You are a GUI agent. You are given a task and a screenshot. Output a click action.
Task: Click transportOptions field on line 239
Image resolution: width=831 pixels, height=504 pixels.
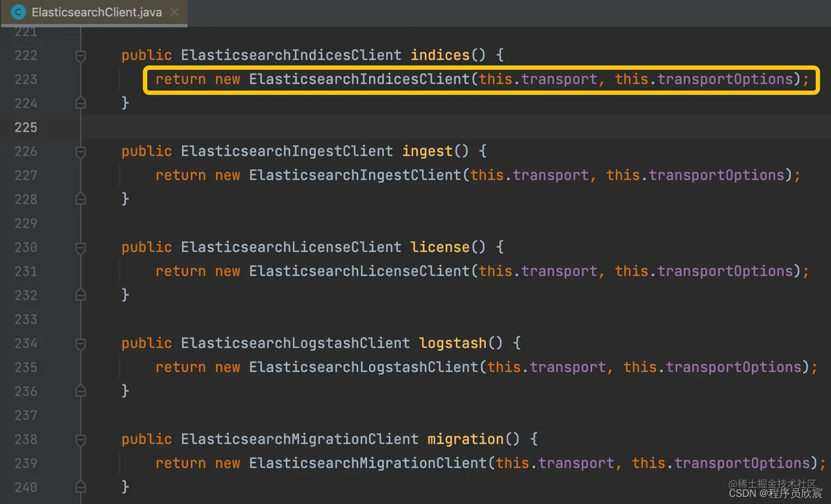[x=743, y=463]
